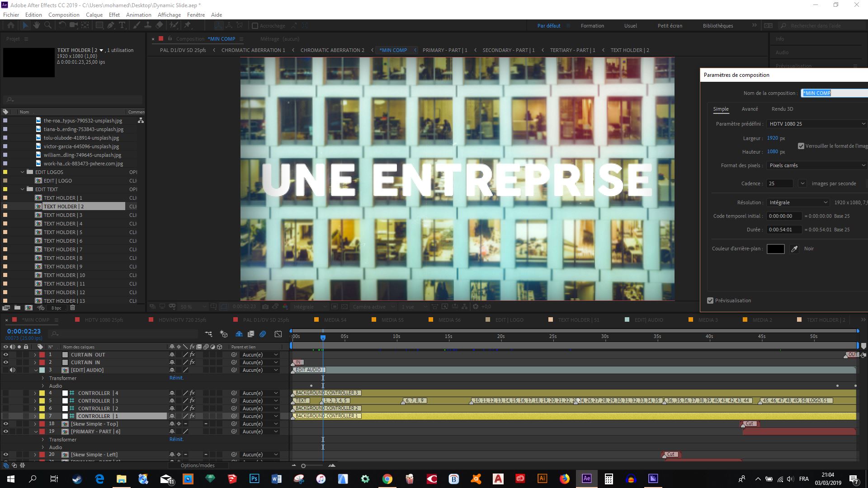Open parent dropdown for CONTROLLER | 4 layer

(x=260, y=393)
